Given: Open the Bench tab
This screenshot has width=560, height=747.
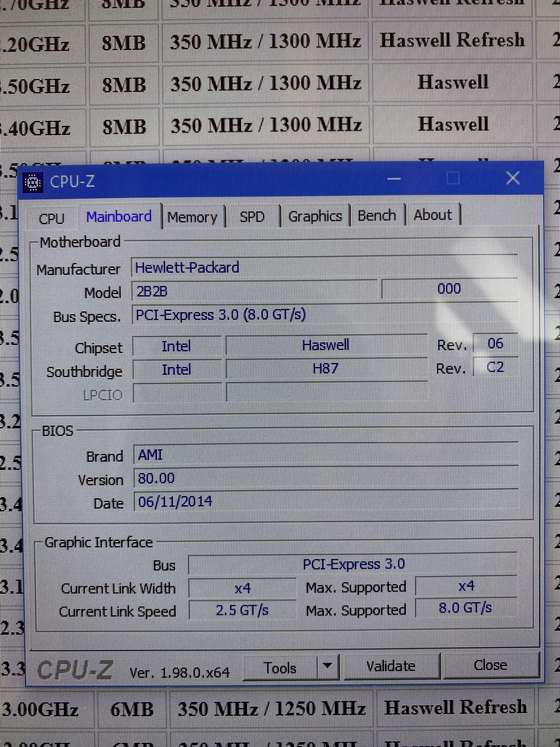Looking at the screenshot, I should 376,215.
